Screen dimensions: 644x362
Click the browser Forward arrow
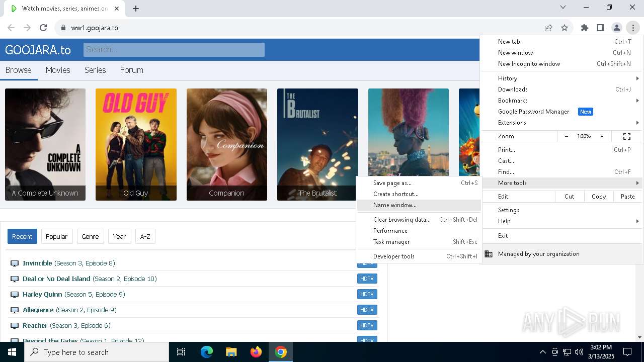(x=27, y=28)
